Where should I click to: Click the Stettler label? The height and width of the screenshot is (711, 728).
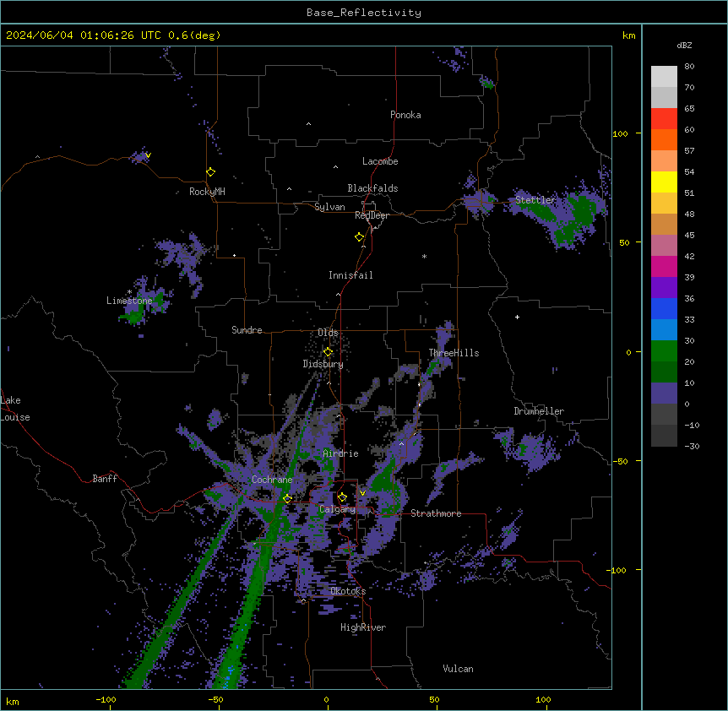(535, 200)
